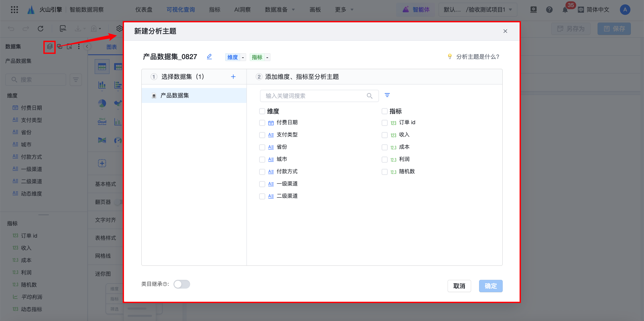Image resolution: width=644 pixels, height=321 pixels.
Task: Check the 收入 metric checkbox
Action: (384, 135)
